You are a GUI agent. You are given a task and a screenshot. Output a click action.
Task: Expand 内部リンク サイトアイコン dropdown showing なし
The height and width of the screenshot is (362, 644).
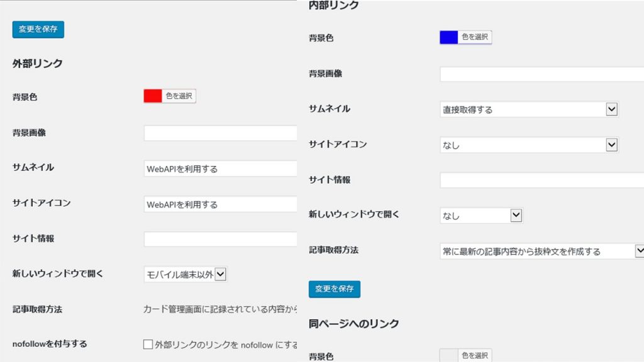click(x=528, y=145)
